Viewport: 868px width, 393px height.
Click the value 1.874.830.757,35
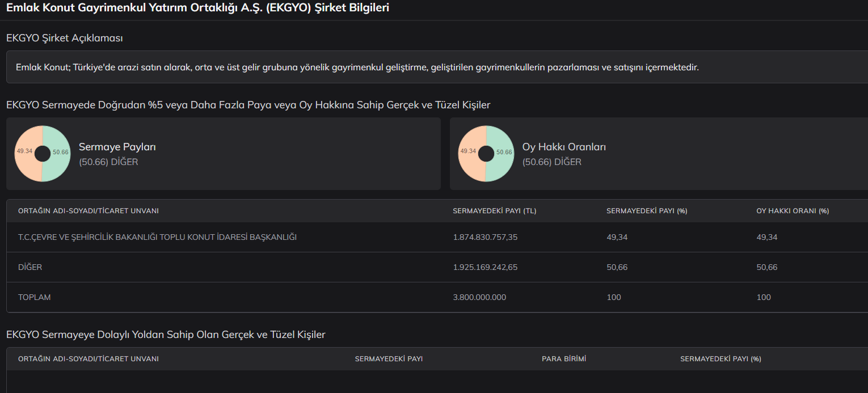pyautogui.click(x=485, y=237)
